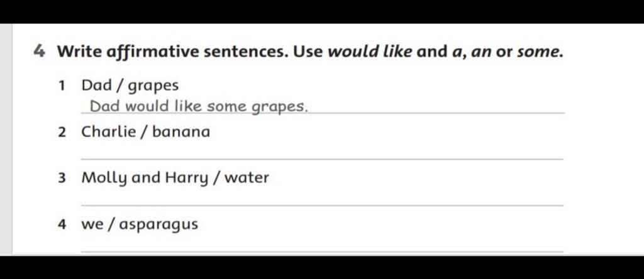Click the word 'water'

[x=247, y=178]
